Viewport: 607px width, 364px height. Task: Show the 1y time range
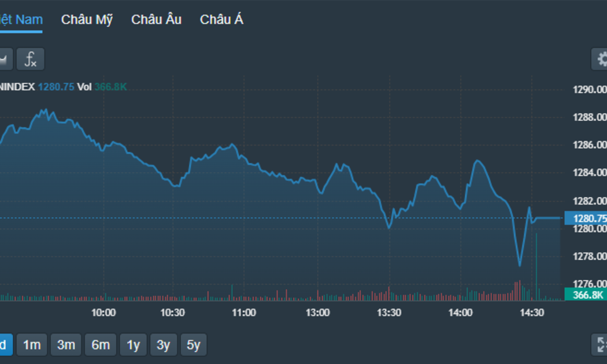tap(133, 344)
